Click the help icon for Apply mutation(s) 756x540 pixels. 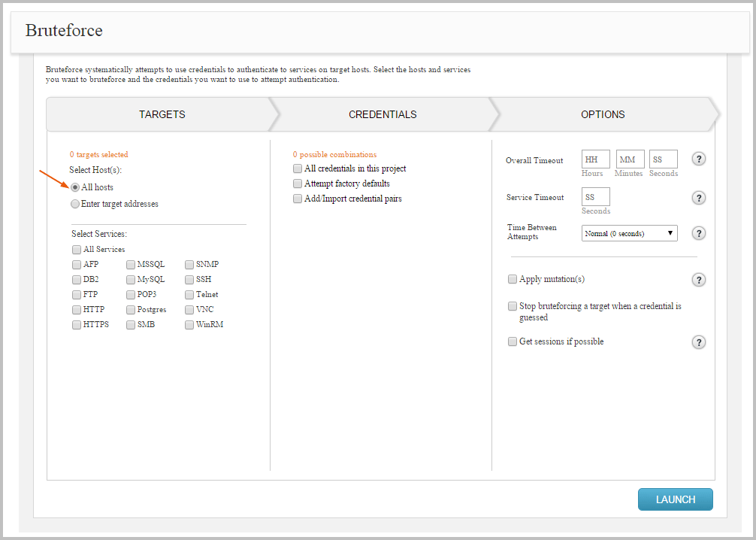699,280
